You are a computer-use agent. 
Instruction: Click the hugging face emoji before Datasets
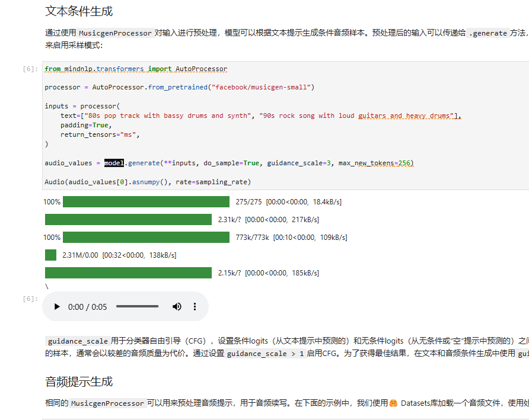393,403
